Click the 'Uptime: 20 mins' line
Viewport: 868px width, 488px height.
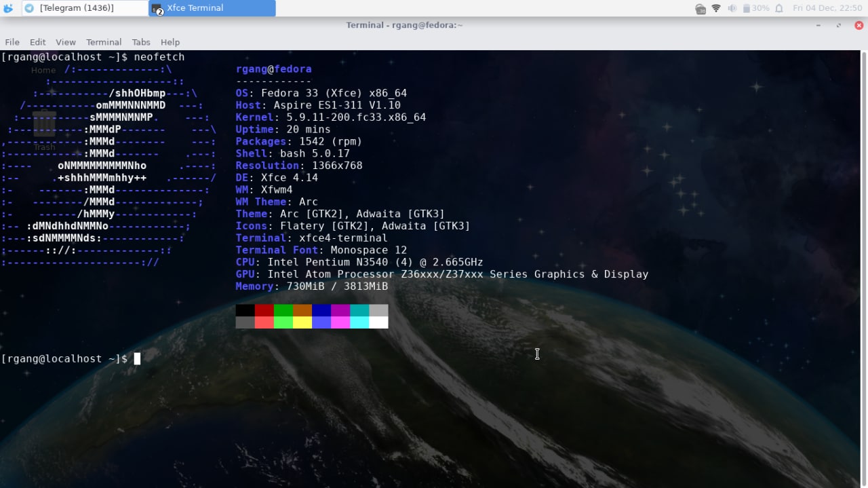[x=283, y=130]
